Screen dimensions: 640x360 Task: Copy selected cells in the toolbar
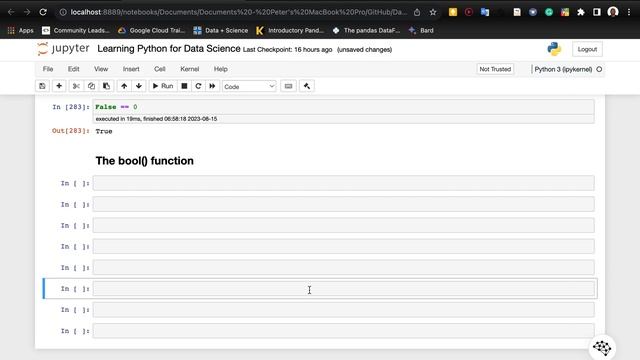click(x=91, y=86)
